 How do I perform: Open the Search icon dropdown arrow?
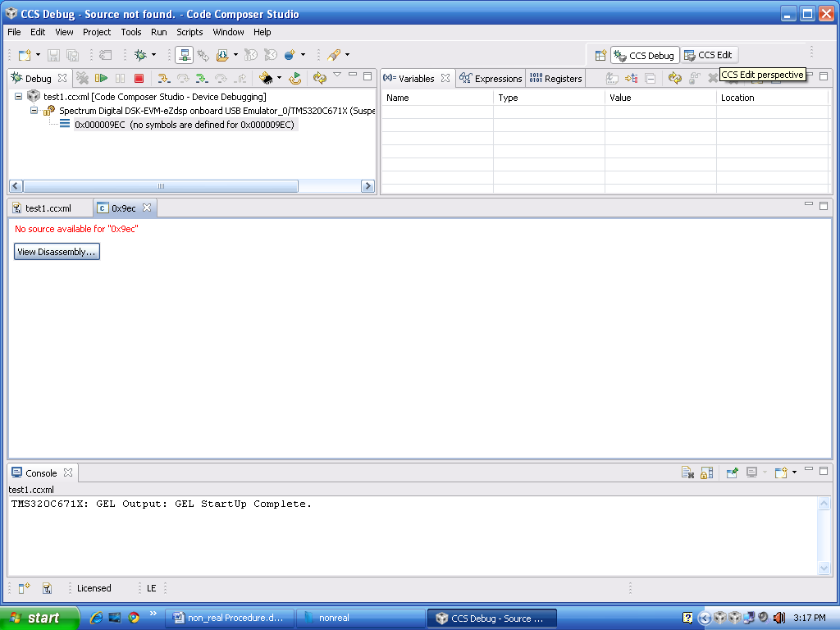(347, 55)
